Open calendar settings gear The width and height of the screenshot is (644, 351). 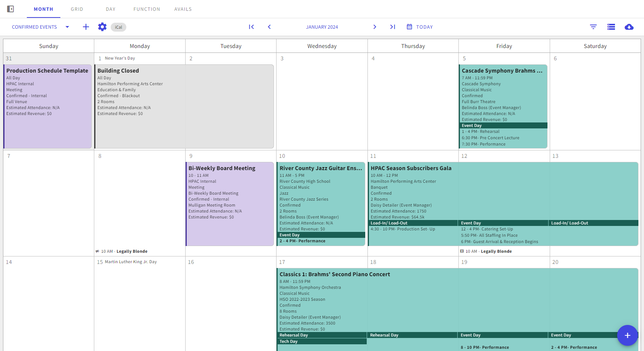point(102,27)
